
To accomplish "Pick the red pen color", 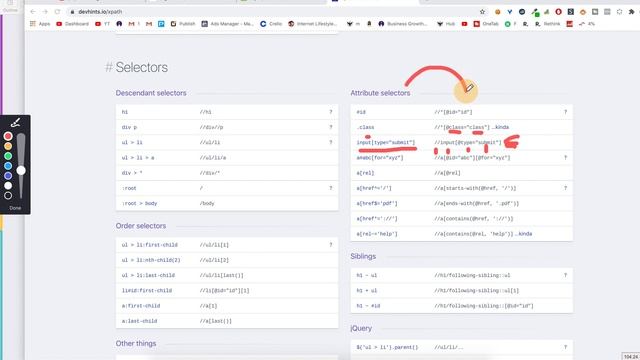I will pos(8,136).
